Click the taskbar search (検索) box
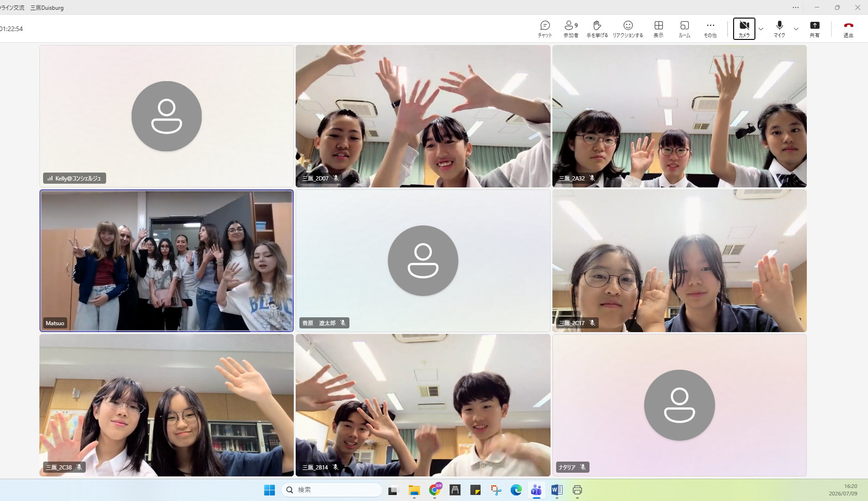Screen dimensions: 868x501 click(332, 490)
